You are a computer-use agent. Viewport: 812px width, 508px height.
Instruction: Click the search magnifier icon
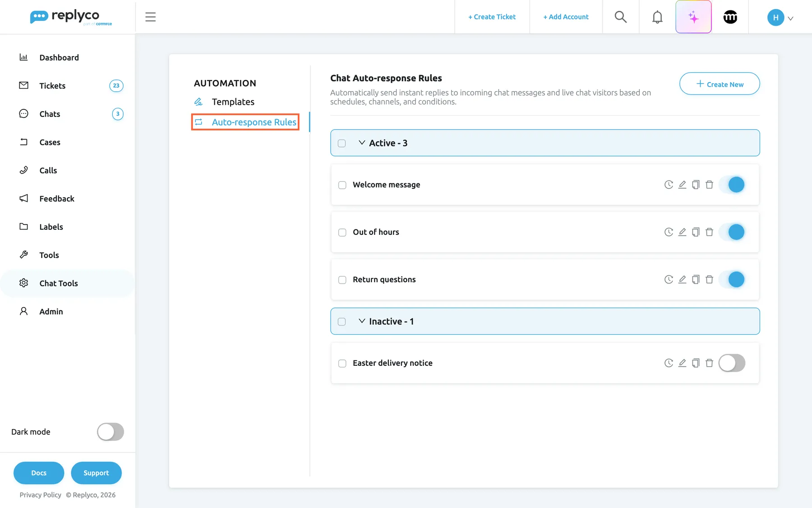[621, 17]
